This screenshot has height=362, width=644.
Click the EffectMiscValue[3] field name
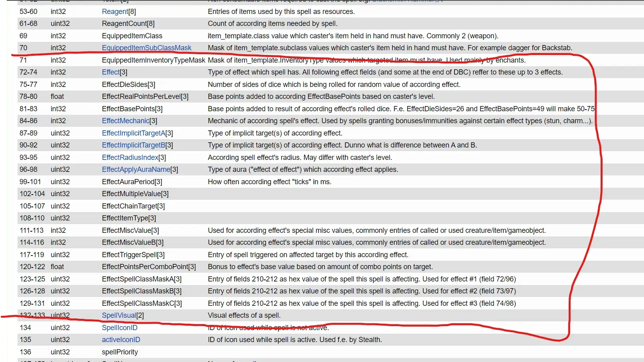pos(131,230)
